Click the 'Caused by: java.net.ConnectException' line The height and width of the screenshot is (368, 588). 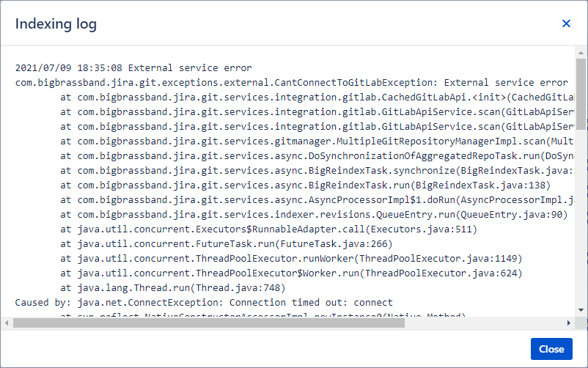204,302
